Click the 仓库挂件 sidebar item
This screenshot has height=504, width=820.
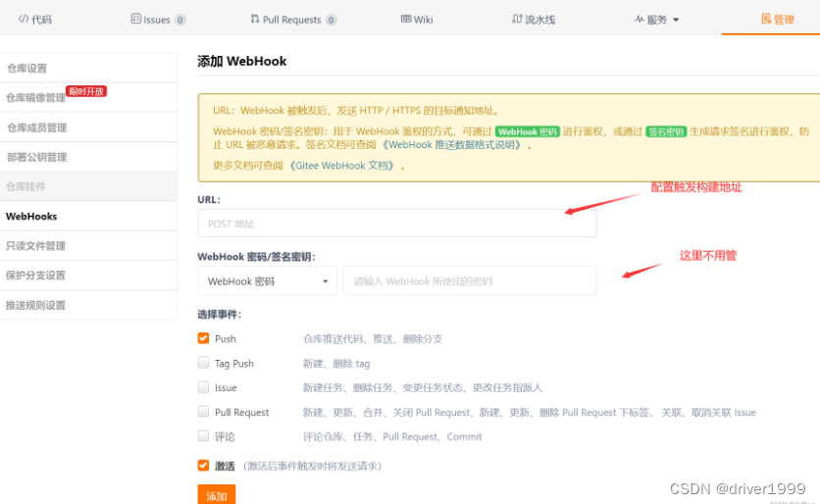pyautogui.click(x=88, y=186)
